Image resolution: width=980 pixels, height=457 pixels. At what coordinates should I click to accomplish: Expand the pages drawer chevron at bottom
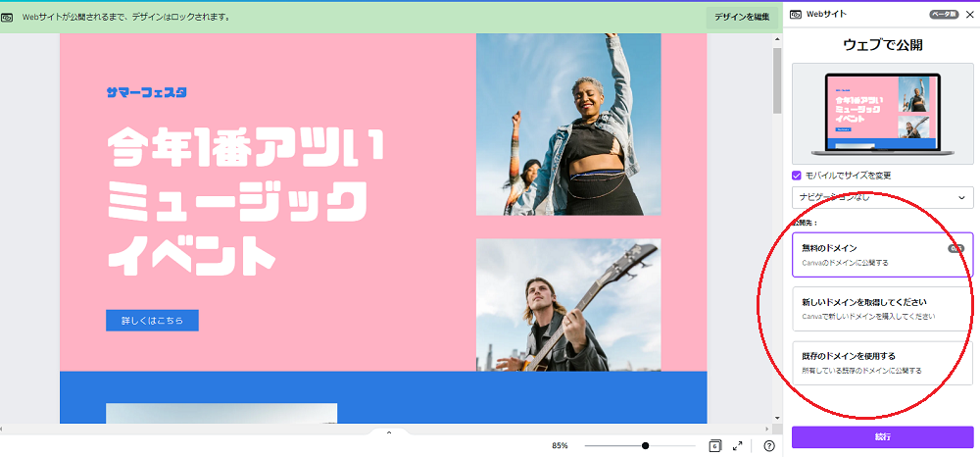click(389, 432)
